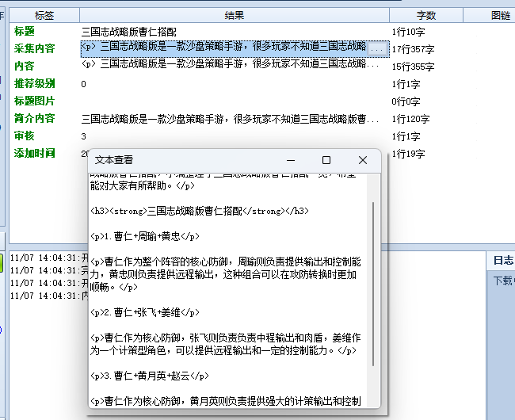515x420 pixels.
Task: Close the 文本查看 window
Action: pos(363,160)
